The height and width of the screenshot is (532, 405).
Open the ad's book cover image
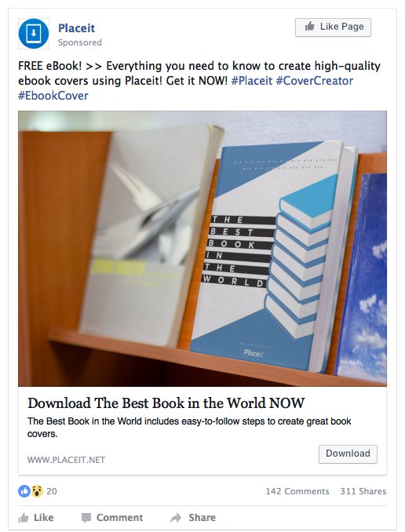click(202, 249)
